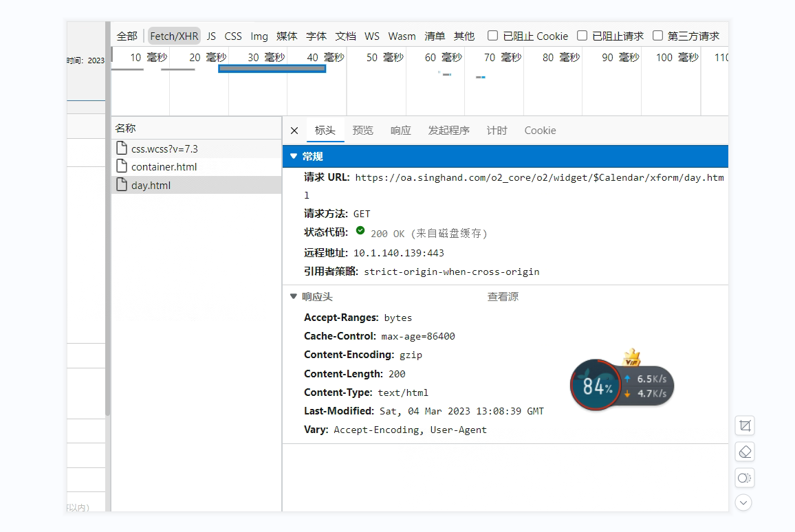Click the file icon beside css.wcss?v=7.3
Image resolution: width=795 pixels, height=532 pixels.
click(x=121, y=148)
